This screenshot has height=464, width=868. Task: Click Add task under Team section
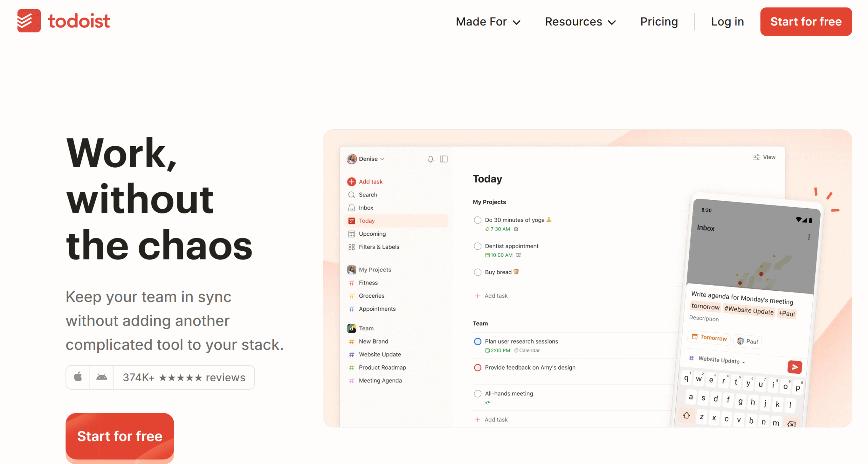point(491,420)
